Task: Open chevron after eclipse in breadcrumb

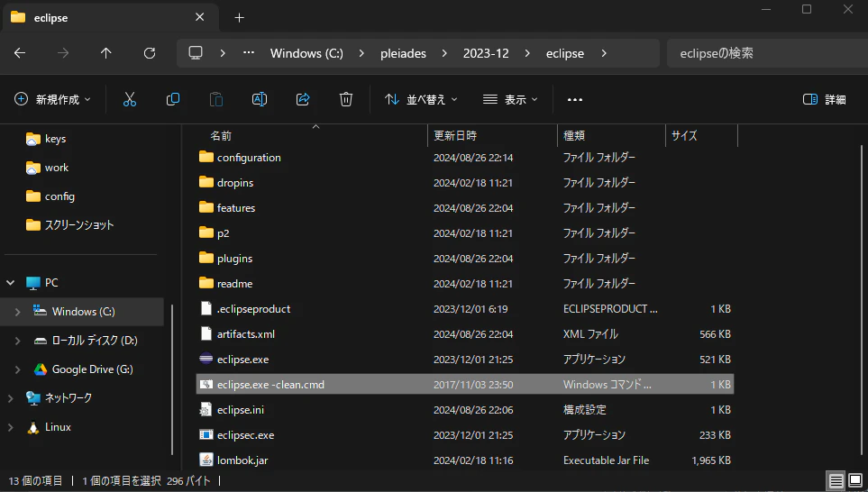Action: tap(604, 53)
